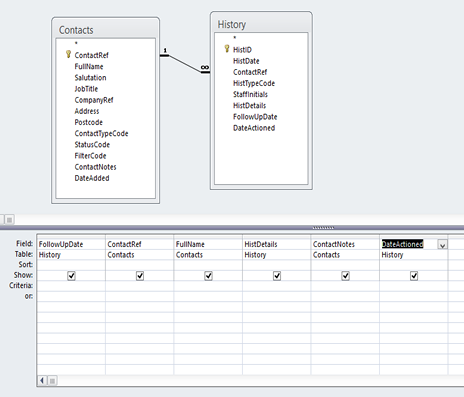464x397 pixels.
Task: Select HistTypeCode in the History field list
Action: pyautogui.click(x=254, y=83)
